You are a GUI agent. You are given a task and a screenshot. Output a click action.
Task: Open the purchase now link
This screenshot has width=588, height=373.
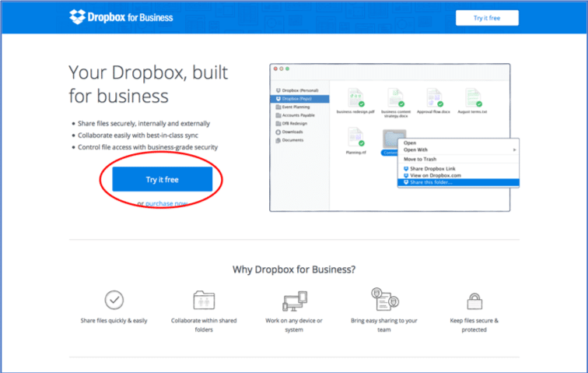[x=166, y=203]
